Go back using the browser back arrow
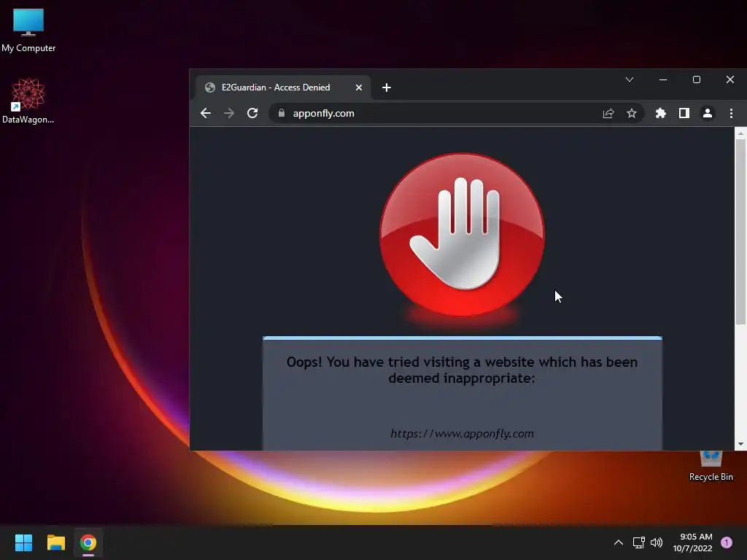The height and width of the screenshot is (560, 747). point(205,113)
